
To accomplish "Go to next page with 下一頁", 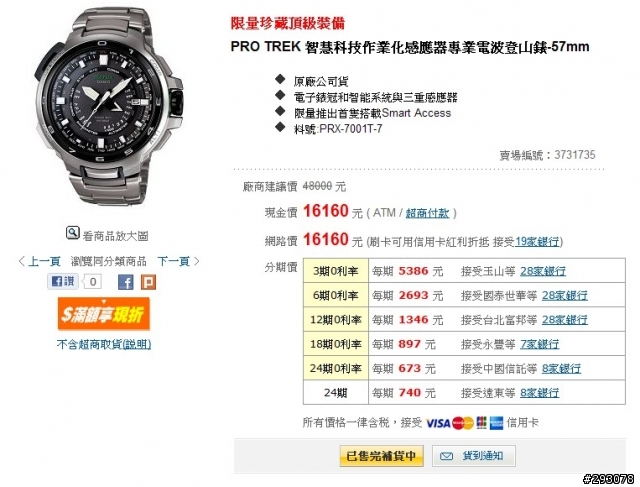I will click(178, 261).
